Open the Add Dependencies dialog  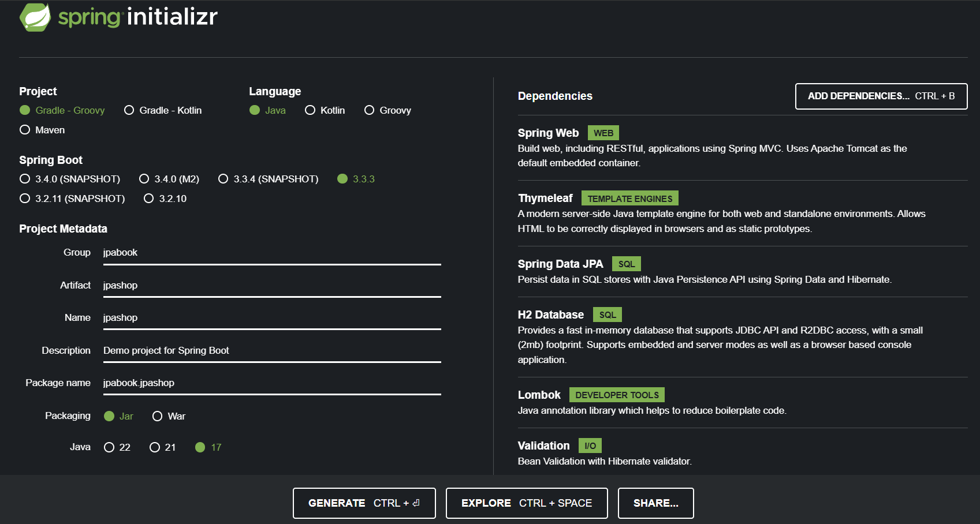(881, 96)
